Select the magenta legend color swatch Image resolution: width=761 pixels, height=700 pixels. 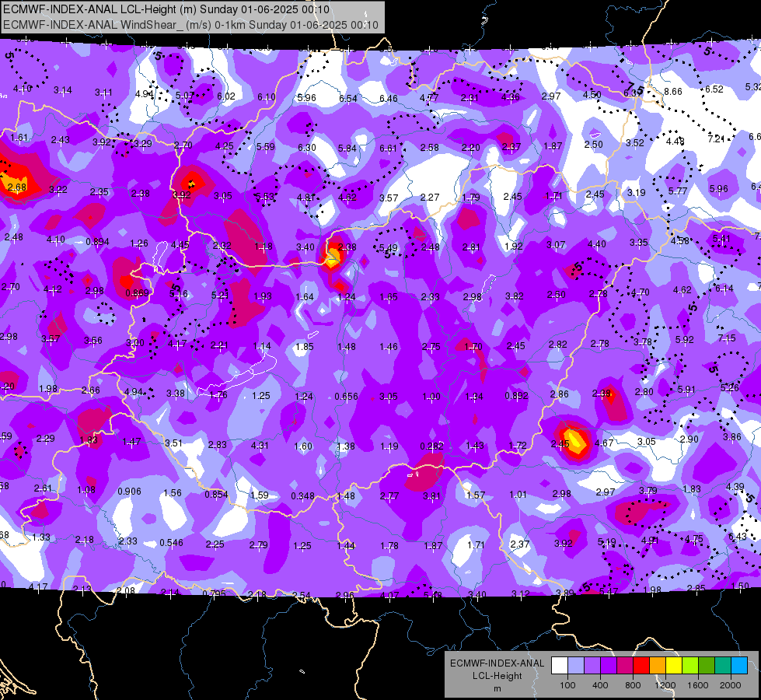click(625, 665)
